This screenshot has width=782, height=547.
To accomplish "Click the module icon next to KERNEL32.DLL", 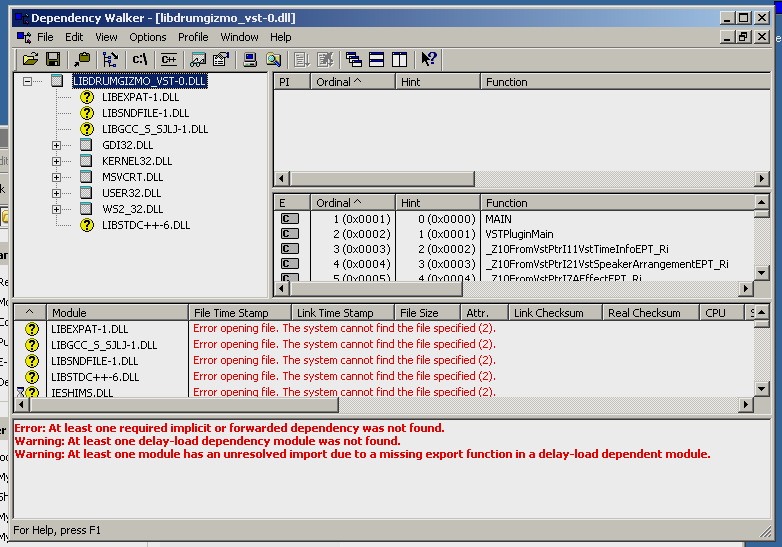I will pyautogui.click(x=86, y=161).
